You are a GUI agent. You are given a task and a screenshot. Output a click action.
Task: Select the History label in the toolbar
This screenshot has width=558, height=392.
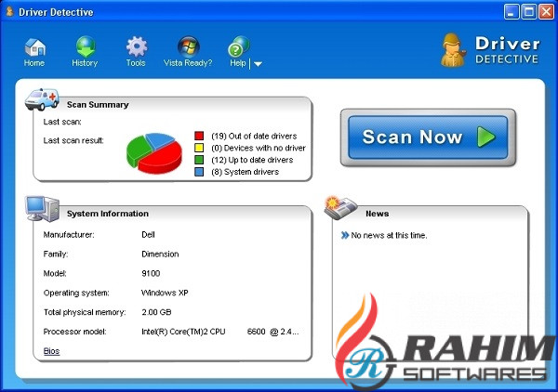(x=85, y=63)
